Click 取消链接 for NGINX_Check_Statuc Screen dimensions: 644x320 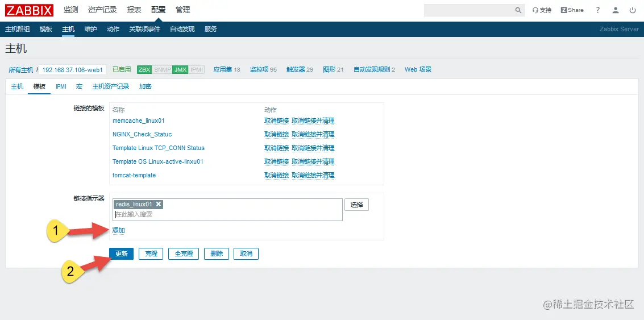point(276,134)
